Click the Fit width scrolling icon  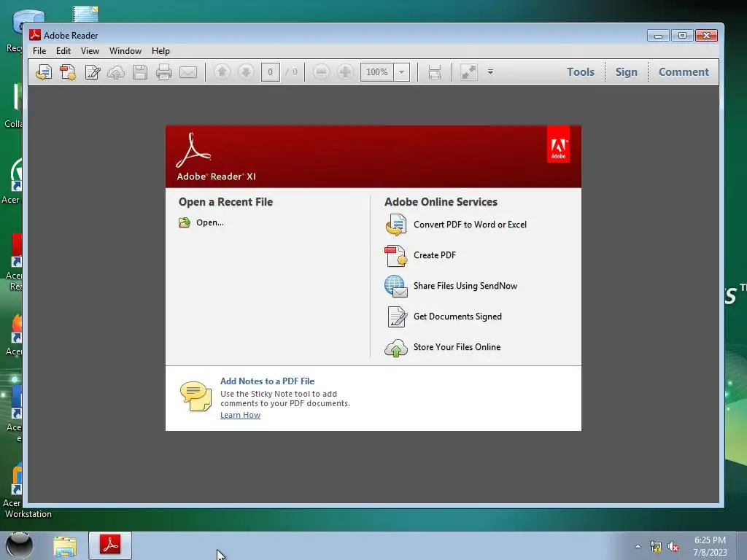435,72
